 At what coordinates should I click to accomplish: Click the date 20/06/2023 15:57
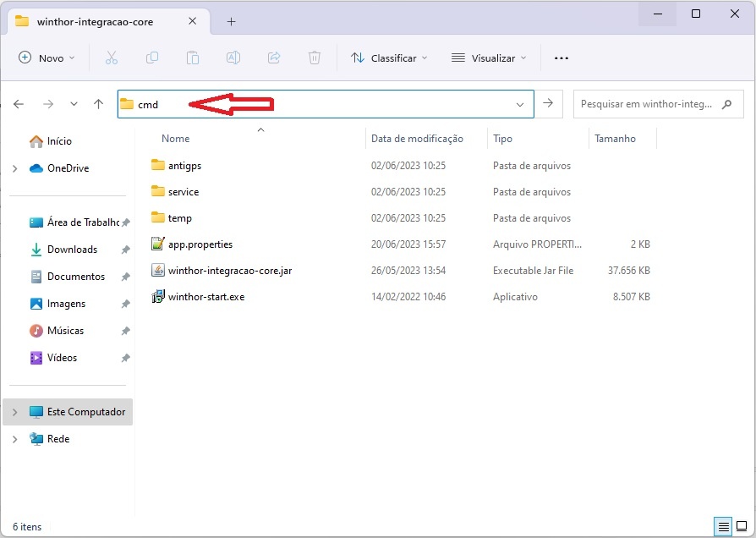(408, 244)
